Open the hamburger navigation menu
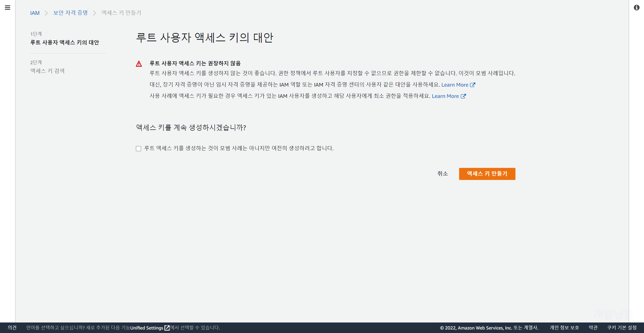 [x=8, y=8]
